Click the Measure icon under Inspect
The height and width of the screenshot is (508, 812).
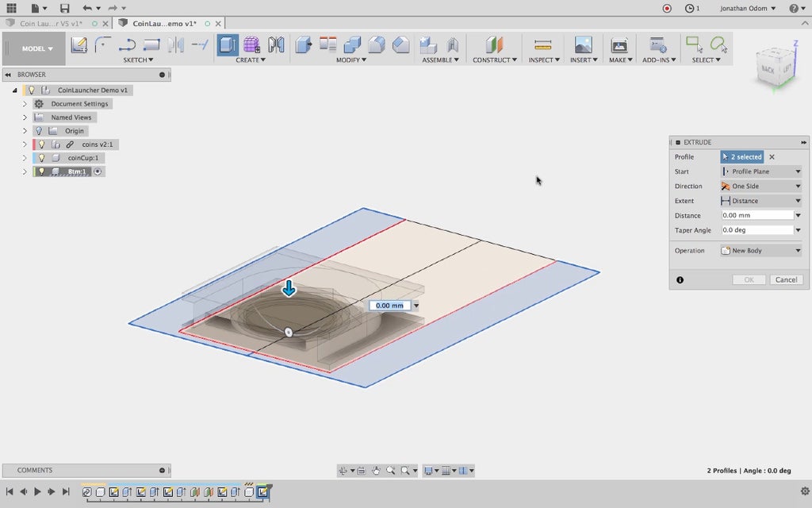coord(542,44)
